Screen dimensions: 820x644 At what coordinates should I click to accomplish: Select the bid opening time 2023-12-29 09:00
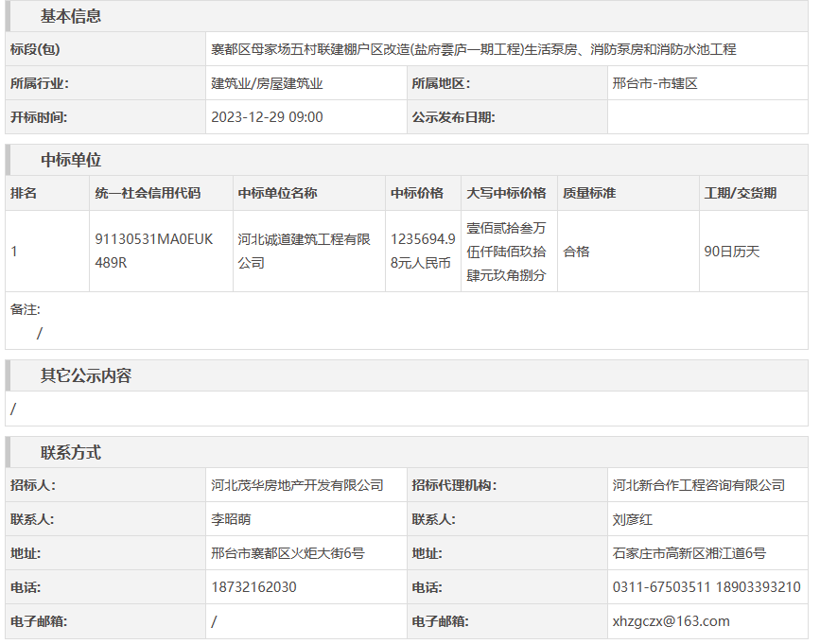(x=267, y=117)
